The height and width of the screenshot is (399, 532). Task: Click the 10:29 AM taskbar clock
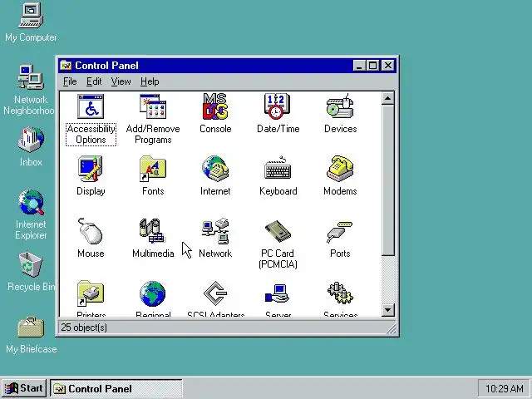pyautogui.click(x=504, y=388)
